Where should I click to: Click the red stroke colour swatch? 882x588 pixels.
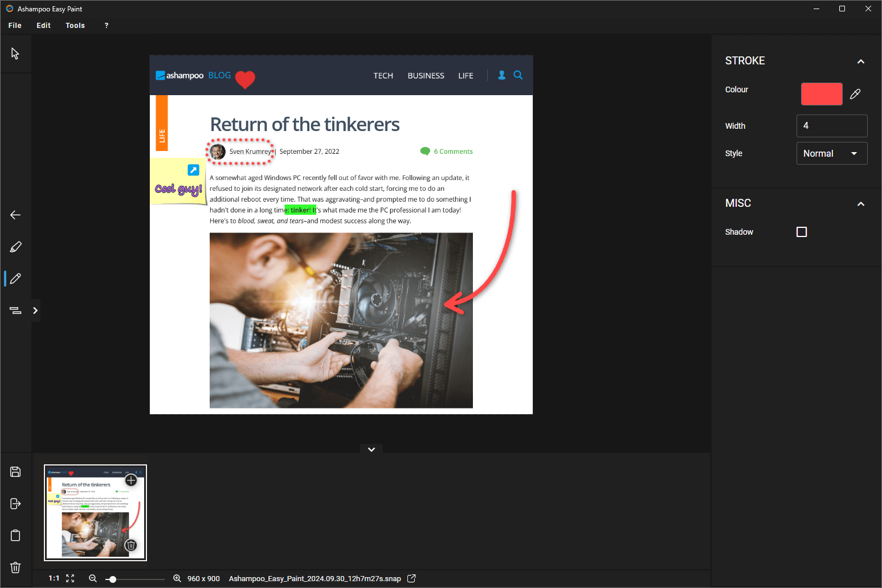[x=822, y=94]
